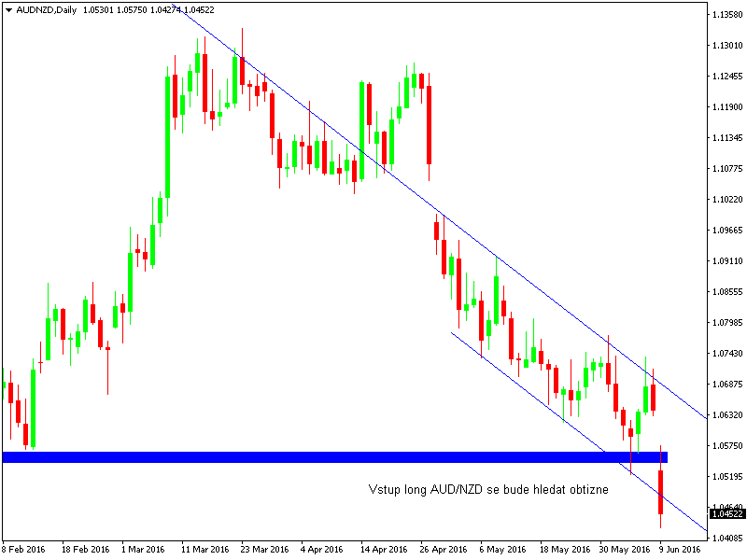Click the 1.13010 price axis label
The height and width of the screenshot is (560, 747).
coord(727,45)
